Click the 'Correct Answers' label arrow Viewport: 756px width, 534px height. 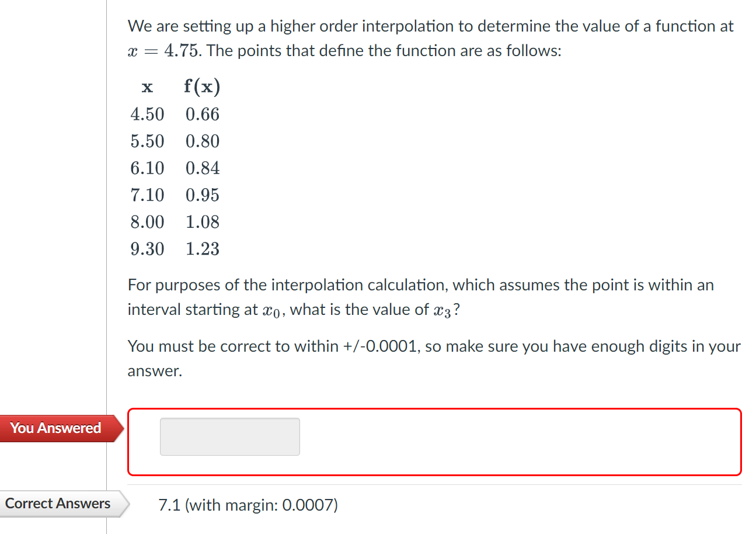58,503
